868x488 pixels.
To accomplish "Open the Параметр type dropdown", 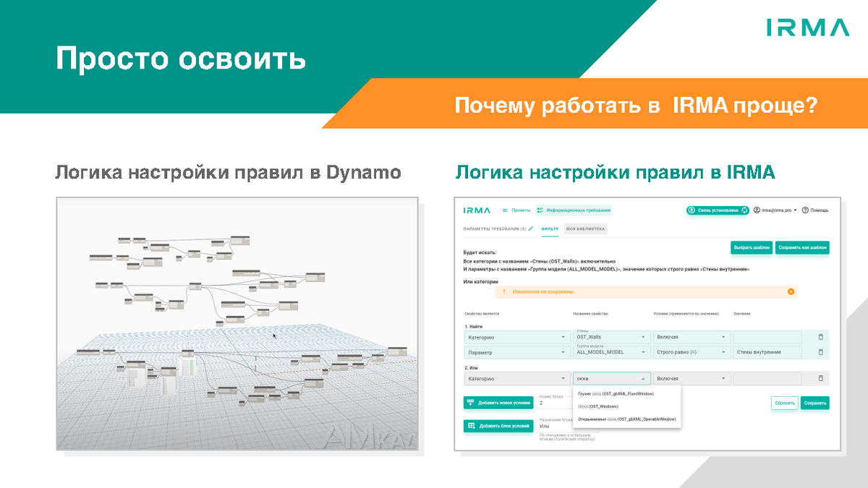I will pos(516,352).
